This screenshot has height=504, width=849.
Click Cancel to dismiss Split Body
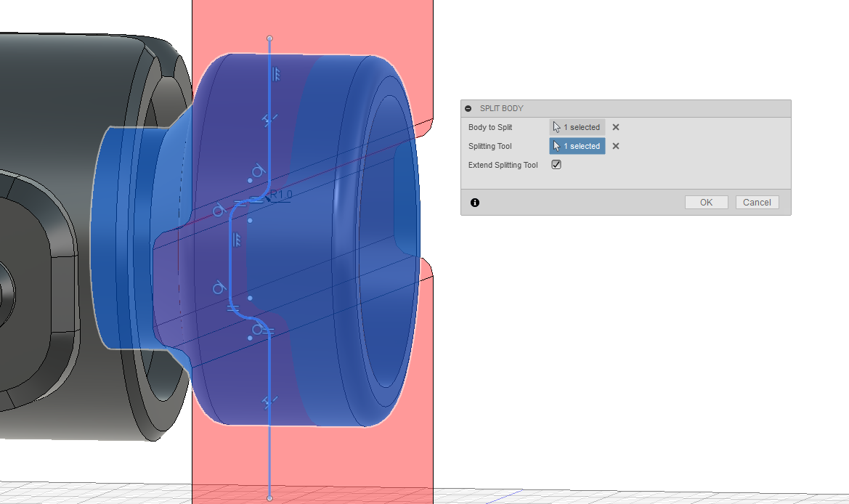[757, 202]
